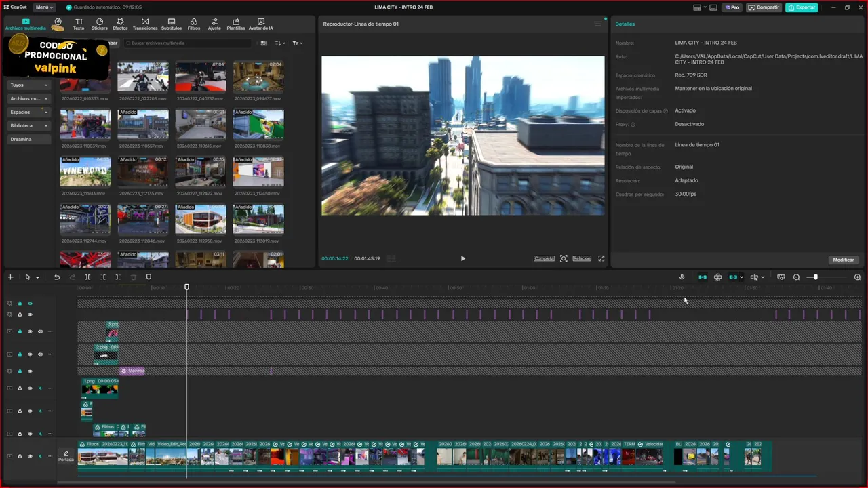This screenshot has width=868, height=488.
Task: Expand the Menú dropdown
Action: click(44, 7)
